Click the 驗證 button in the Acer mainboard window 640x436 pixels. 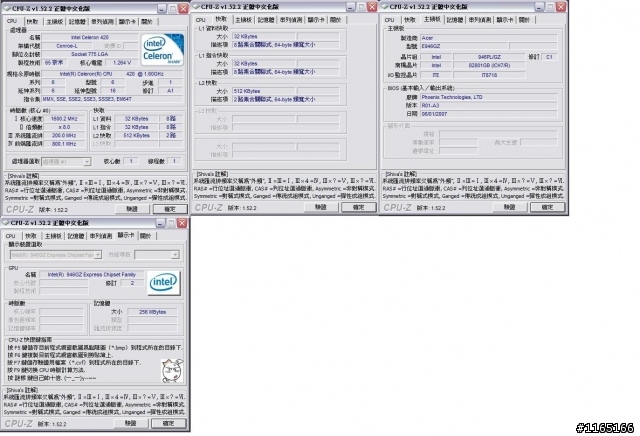[509, 207]
